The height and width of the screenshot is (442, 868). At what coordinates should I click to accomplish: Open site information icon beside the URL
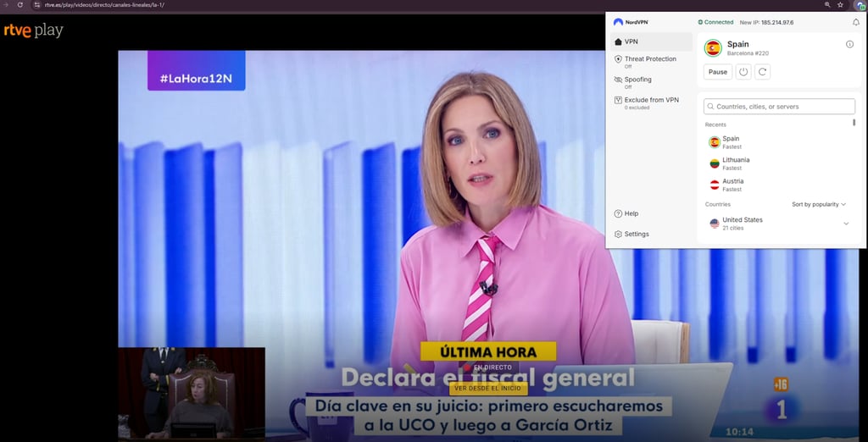(x=37, y=4)
